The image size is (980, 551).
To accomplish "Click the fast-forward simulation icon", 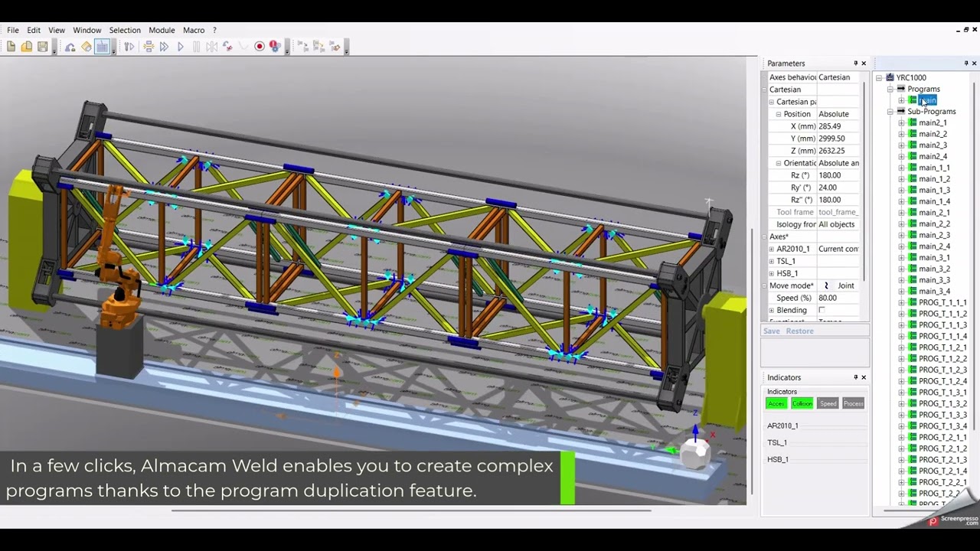I will click(x=164, y=47).
